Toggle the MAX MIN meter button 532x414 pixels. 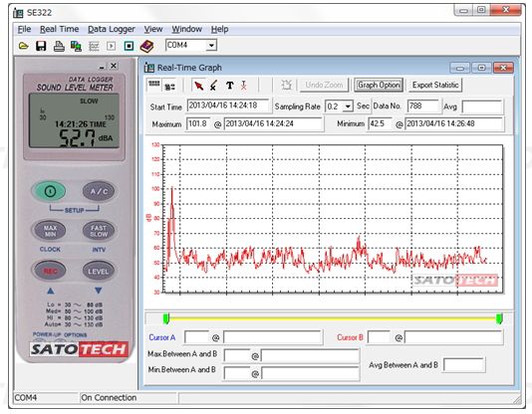coord(49,231)
